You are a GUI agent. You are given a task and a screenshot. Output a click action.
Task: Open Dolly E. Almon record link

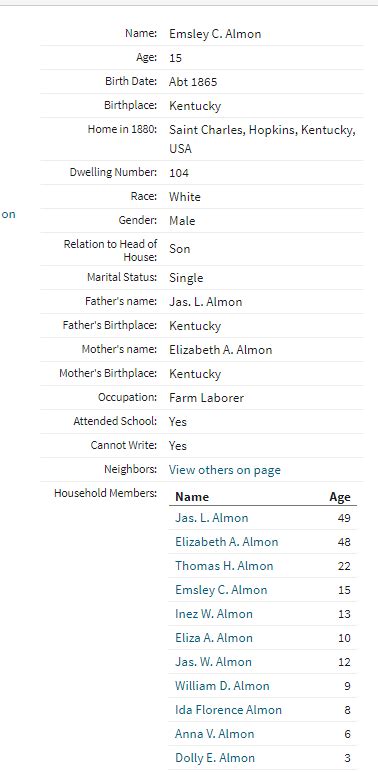pyautogui.click(x=215, y=758)
